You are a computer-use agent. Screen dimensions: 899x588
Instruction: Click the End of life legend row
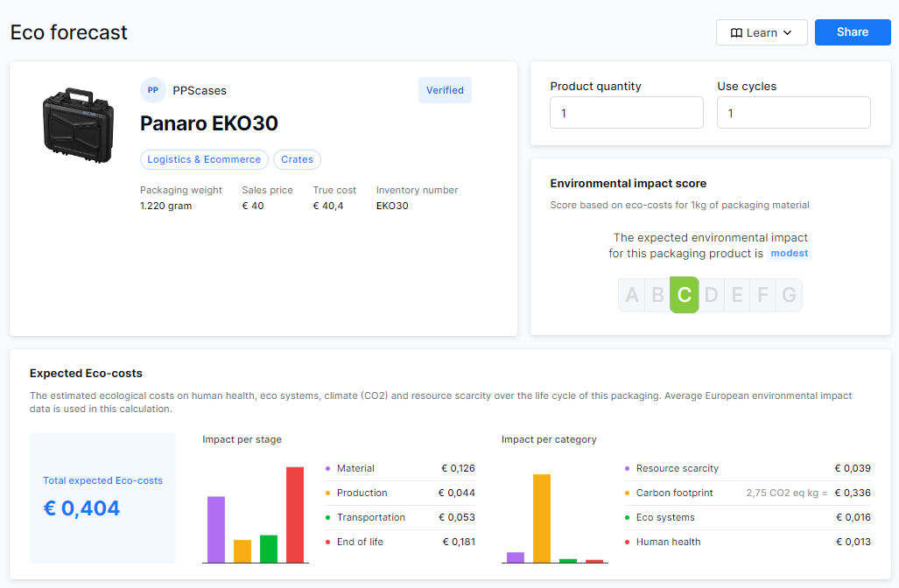(x=400, y=542)
